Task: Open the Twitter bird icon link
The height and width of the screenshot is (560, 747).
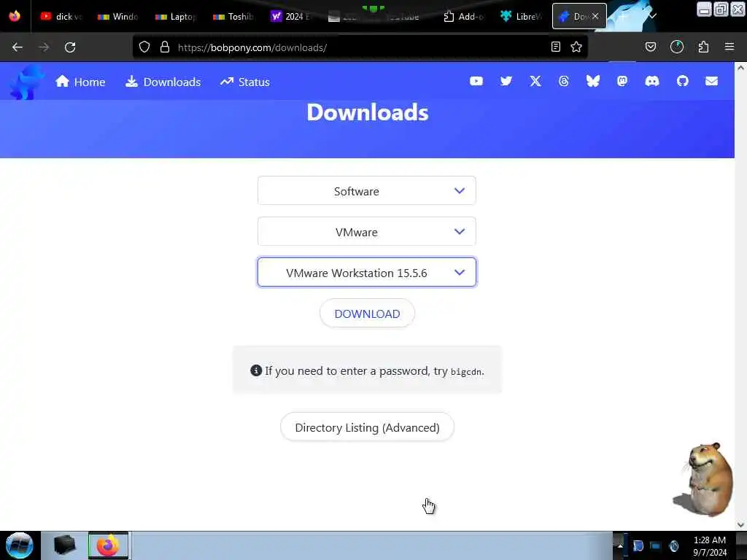Action: point(506,82)
